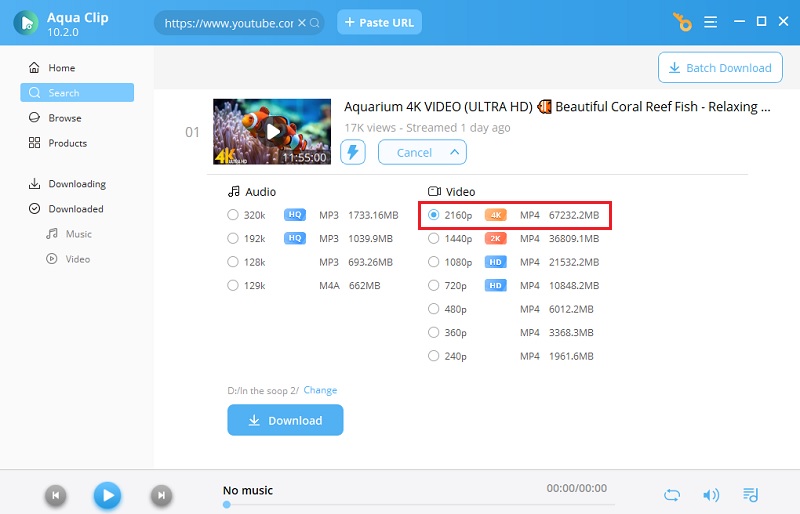Image resolution: width=800 pixels, height=514 pixels.
Task: Select 2160p MP4 video option
Action: pos(434,215)
